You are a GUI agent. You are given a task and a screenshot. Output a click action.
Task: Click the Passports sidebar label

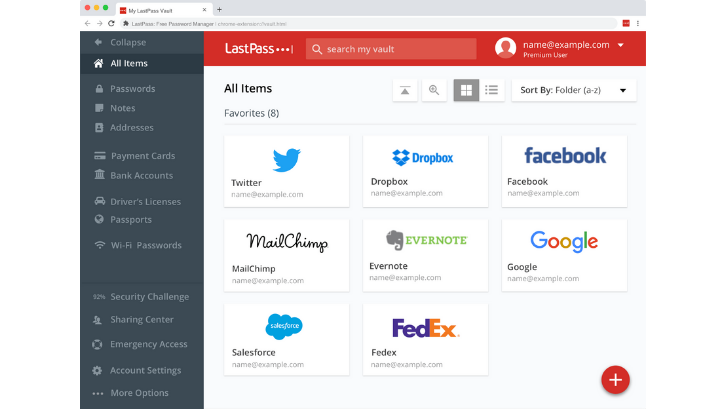131,220
